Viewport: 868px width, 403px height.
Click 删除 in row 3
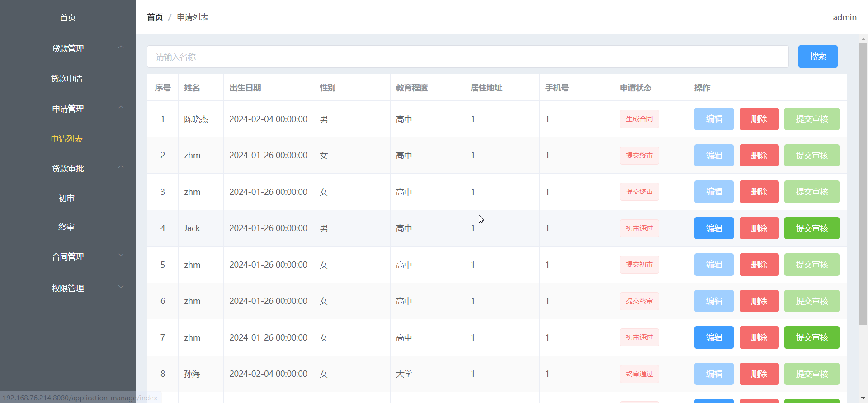point(759,192)
